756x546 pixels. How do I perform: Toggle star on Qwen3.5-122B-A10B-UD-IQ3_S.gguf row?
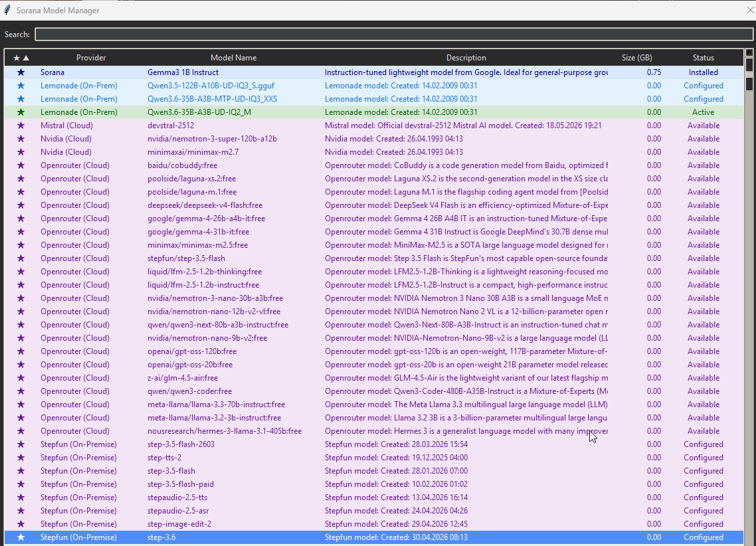21,86
